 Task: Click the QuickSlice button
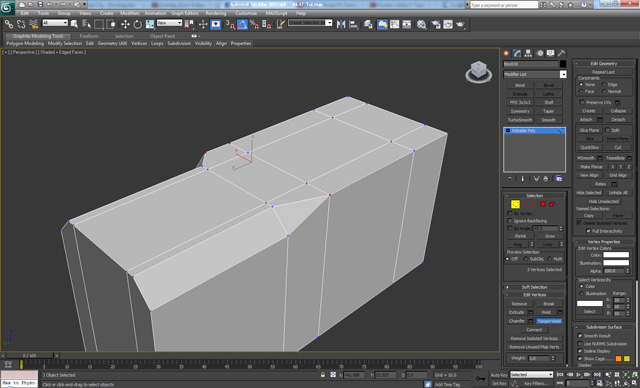589,147
